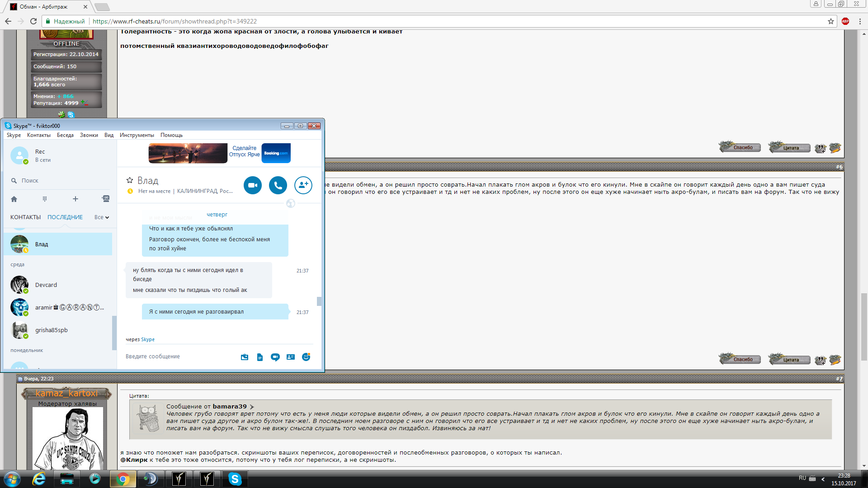
Task: Start a video call with Влад
Action: [x=253, y=185]
